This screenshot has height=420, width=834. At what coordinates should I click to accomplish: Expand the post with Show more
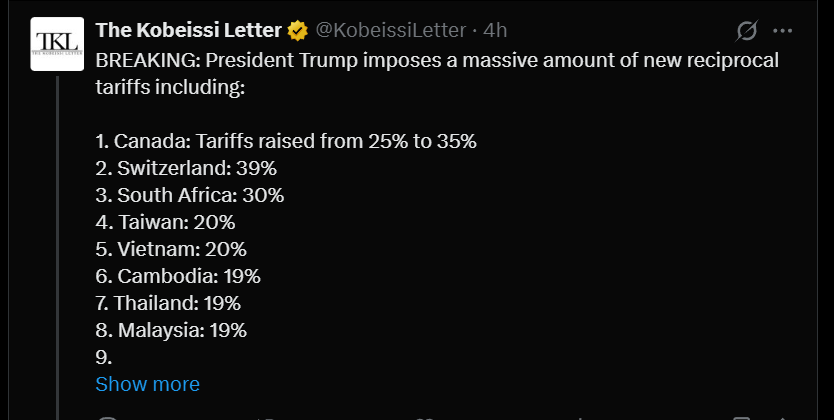click(147, 384)
